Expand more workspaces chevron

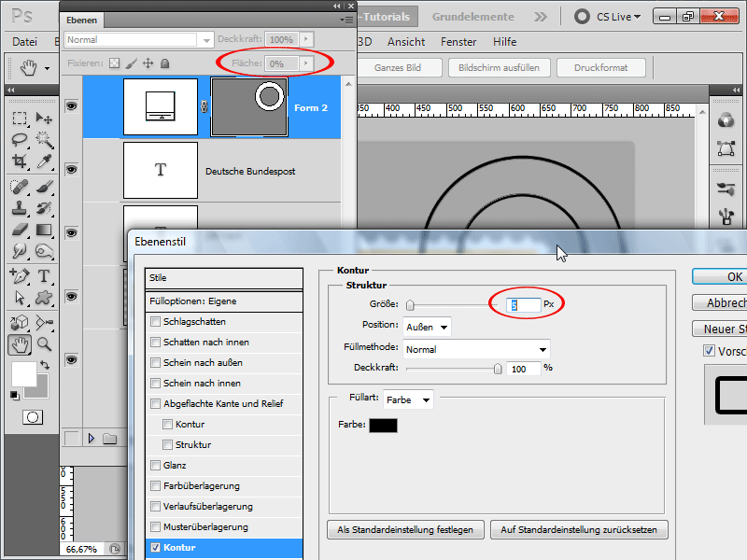pyautogui.click(x=541, y=17)
